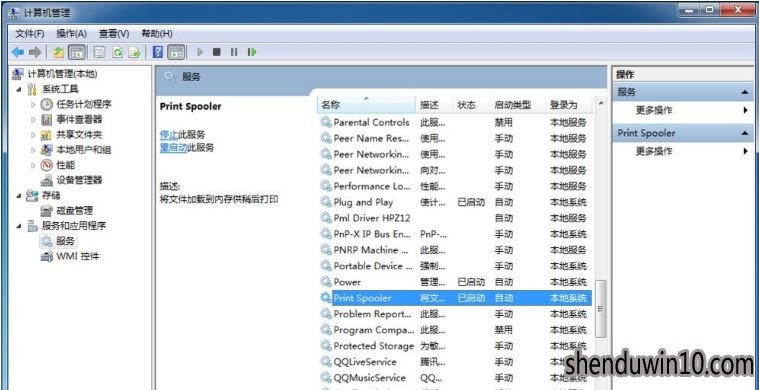Select the QQLiveService row
Viewport: 759px width, 390px height.
(x=456, y=362)
